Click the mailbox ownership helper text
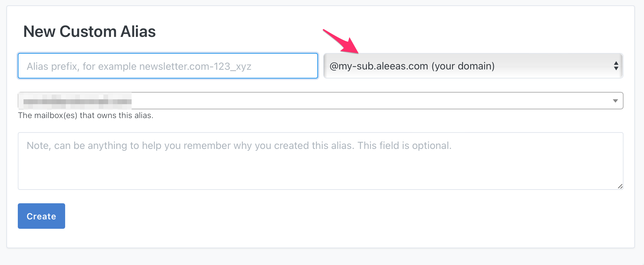 coord(86,115)
